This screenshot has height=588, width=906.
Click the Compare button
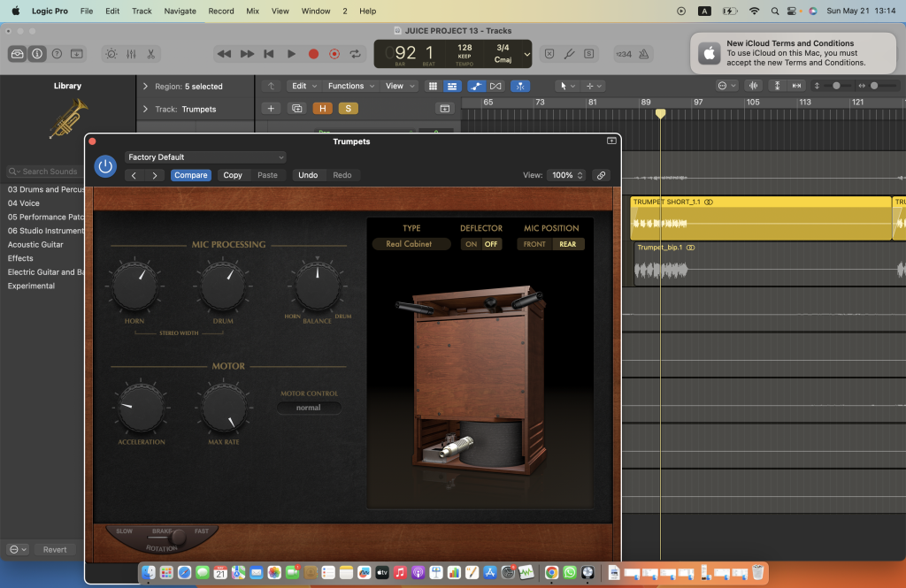pos(191,175)
